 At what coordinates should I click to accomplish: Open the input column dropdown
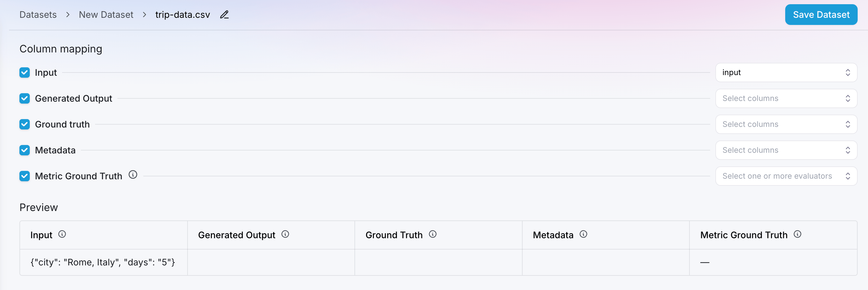(x=786, y=72)
